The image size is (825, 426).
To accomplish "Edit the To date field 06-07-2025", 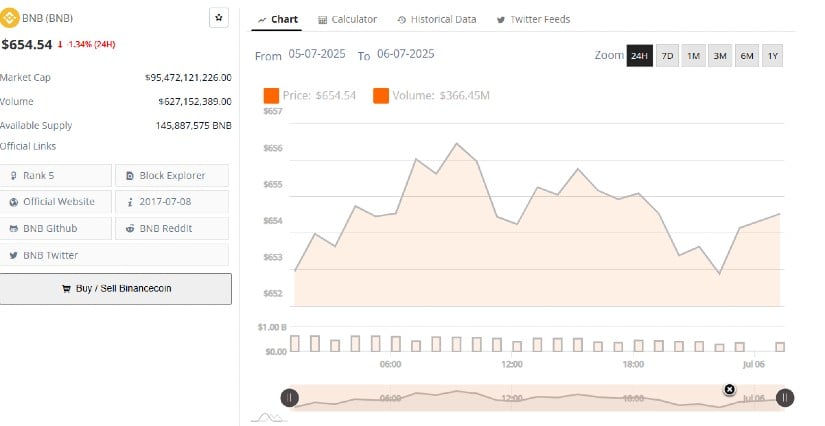I will click(406, 54).
